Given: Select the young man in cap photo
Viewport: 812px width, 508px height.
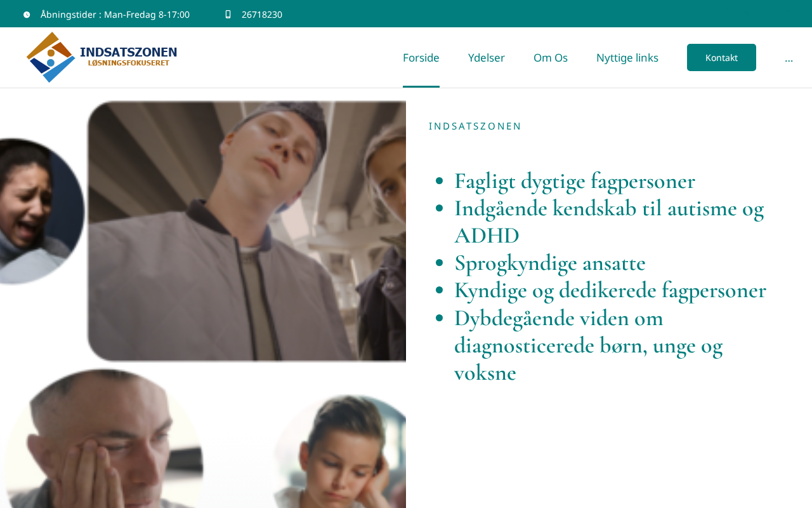Looking at the screenshot, I should coord(247,231).
